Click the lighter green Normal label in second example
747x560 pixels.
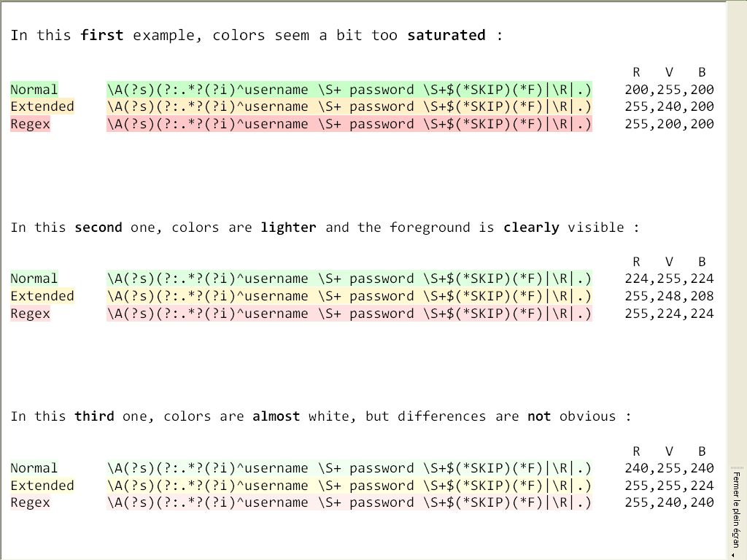click(x=34, y=279)
